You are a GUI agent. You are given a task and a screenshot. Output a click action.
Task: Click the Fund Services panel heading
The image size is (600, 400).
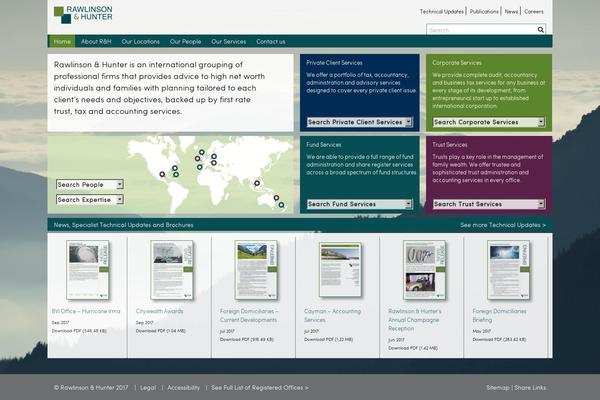pyautogui.click(x=324, y=145)
